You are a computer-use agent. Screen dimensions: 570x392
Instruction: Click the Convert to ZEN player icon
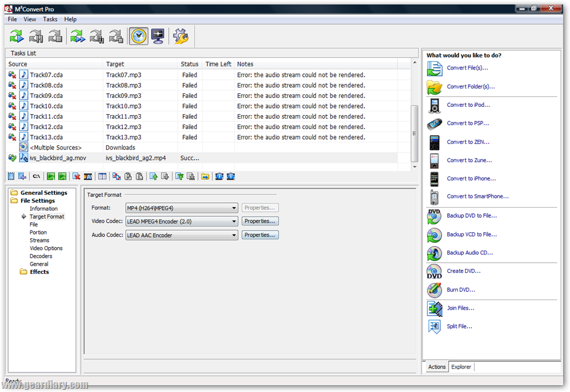pos(434,143)
